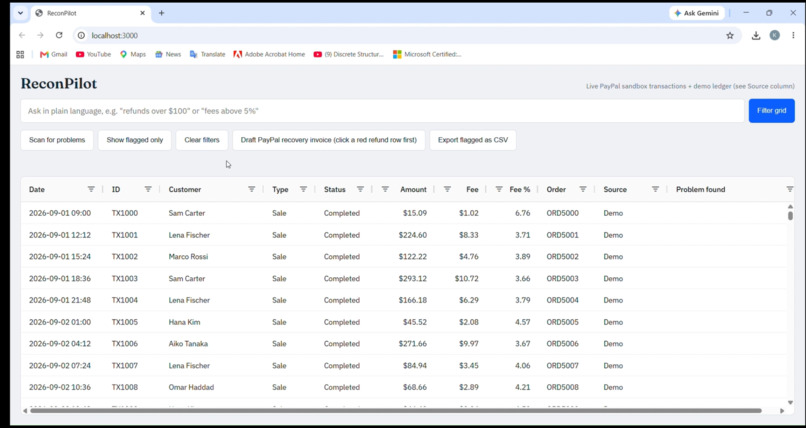Open the tab search dropdown arrow
The image size is (806, 428).
point(20,13)
